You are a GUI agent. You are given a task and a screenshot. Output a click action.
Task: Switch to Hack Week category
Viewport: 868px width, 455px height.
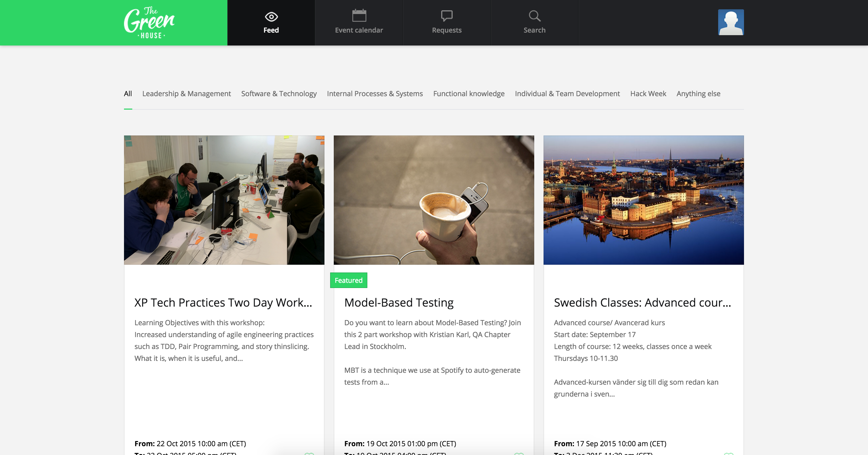[648, 94]
